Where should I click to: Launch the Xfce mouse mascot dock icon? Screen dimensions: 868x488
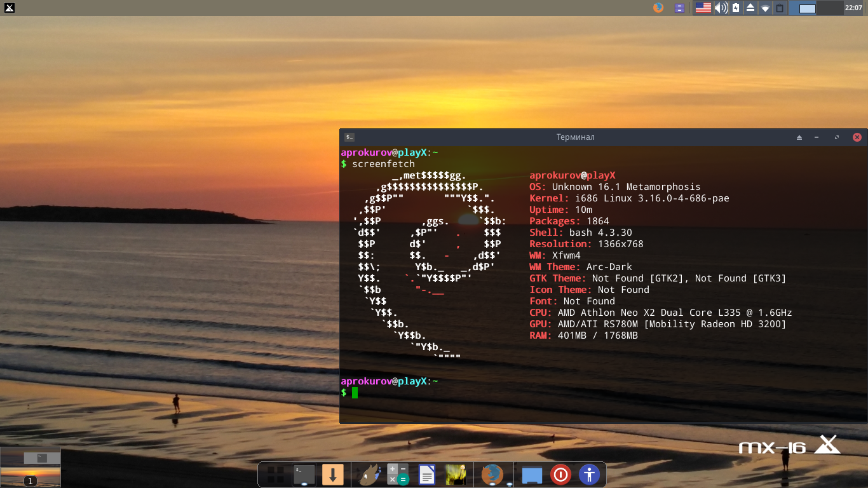pos(369,475)
